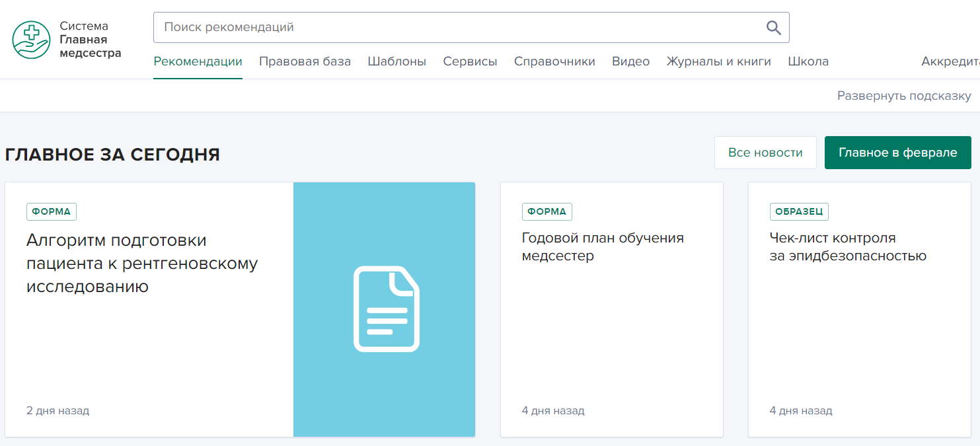Navigate to Журналы и книги
The image size is (980, 446).
718,61
